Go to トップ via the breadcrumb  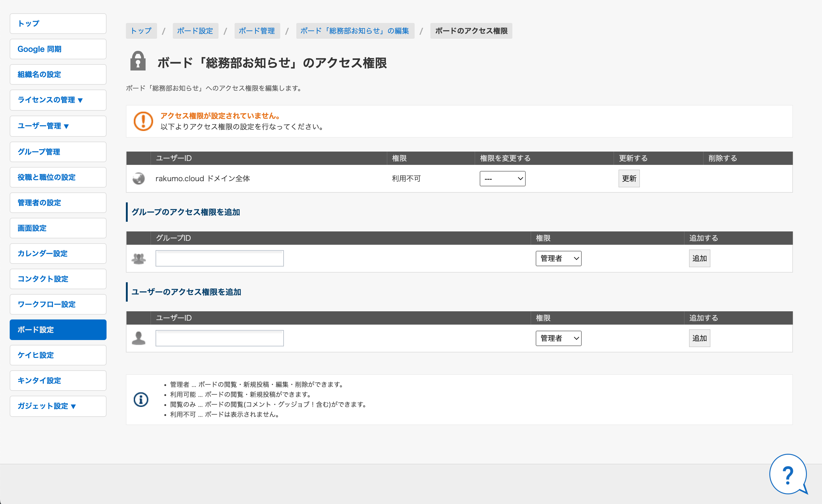coord(141,31)
